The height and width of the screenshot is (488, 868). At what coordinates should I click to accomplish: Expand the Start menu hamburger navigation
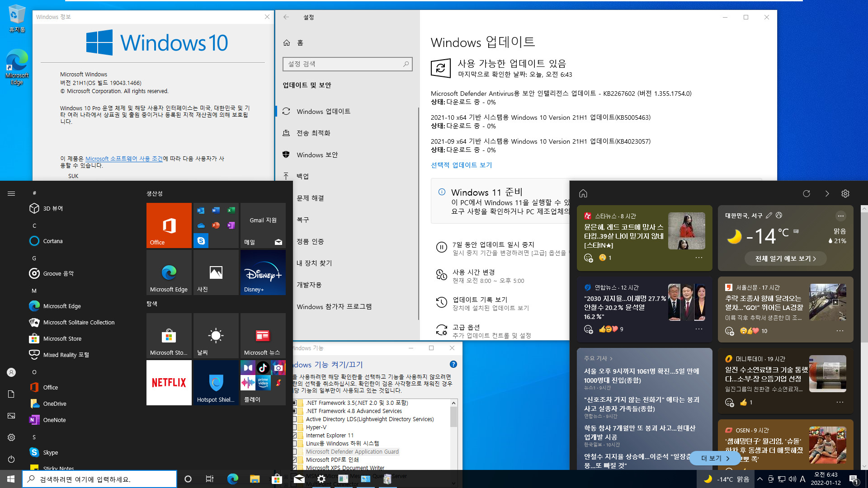(x=11, y=193)
